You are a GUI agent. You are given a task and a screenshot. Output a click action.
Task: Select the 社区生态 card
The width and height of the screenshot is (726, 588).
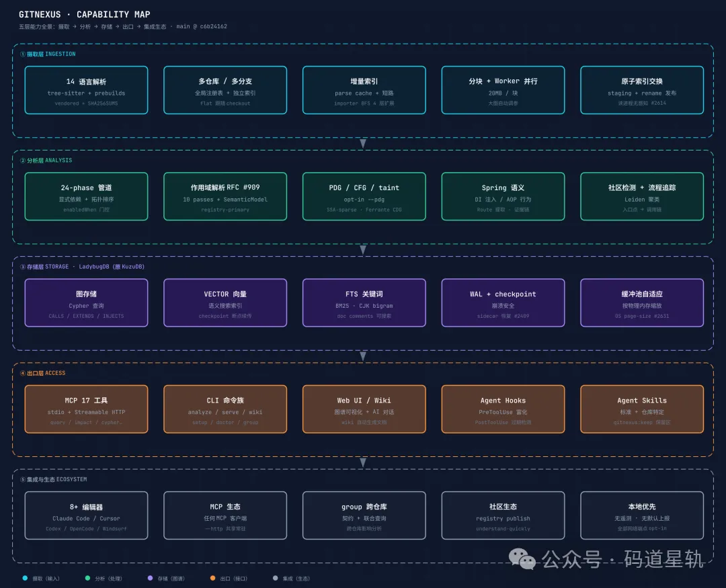pyautogui.click(x=503, y=515)
